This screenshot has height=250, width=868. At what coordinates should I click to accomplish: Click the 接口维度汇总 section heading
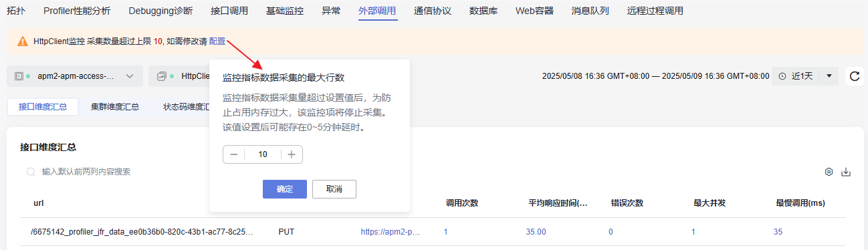pos(48,147)
